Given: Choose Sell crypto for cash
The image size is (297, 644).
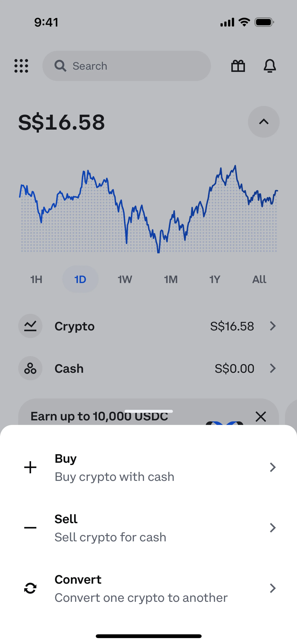Looking at the screenshot, I should [148, 528].
